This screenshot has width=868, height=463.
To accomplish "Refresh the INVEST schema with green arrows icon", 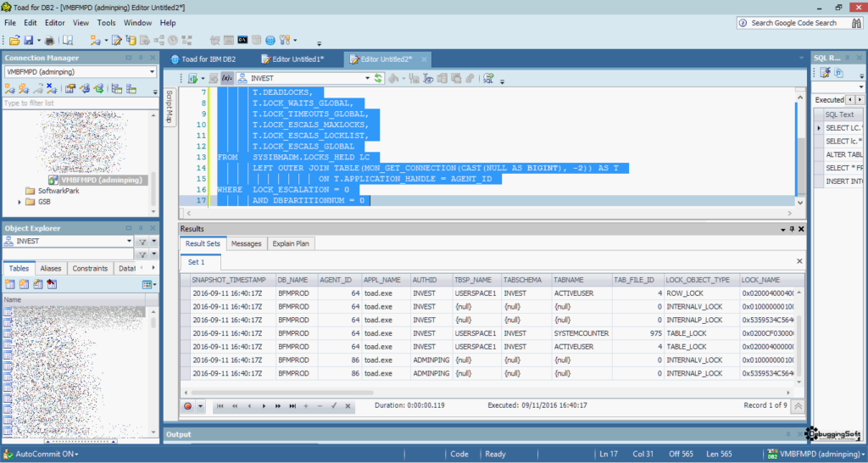I will pyautogui.click(x=378, y=78).
